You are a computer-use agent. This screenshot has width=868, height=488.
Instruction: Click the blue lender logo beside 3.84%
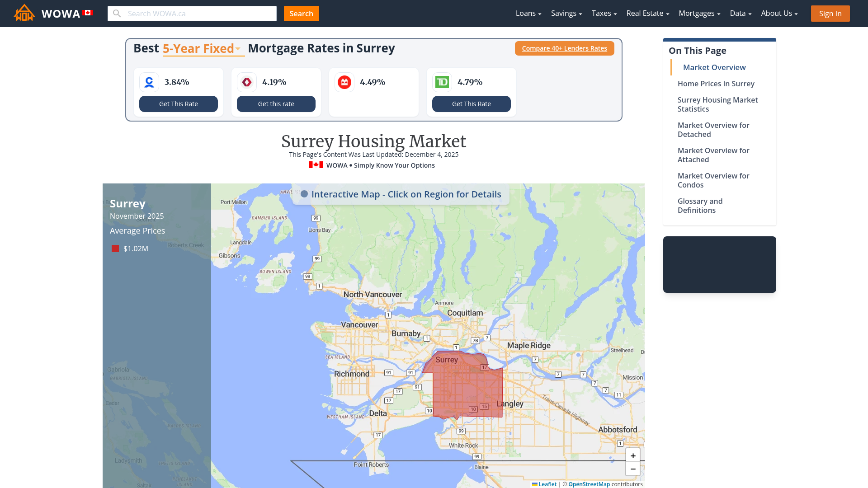149,82
